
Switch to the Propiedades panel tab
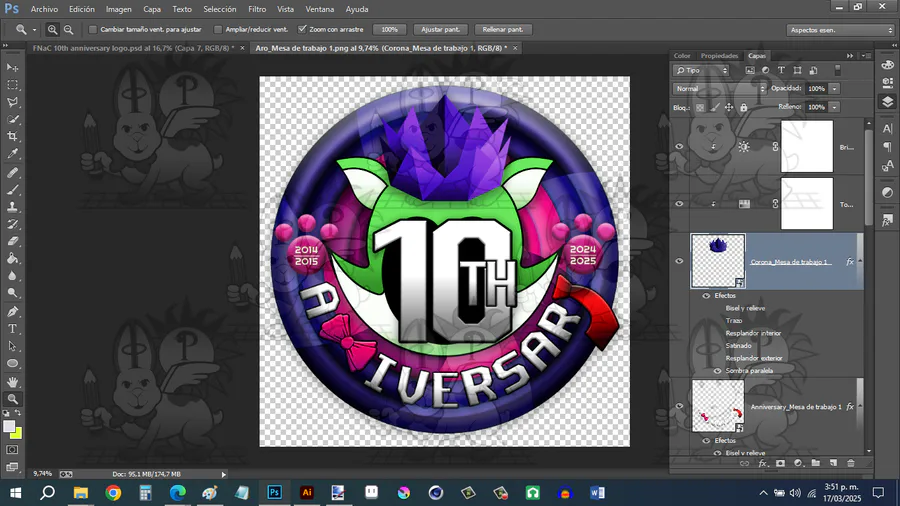pyautogui.click(x=719, y=56)
